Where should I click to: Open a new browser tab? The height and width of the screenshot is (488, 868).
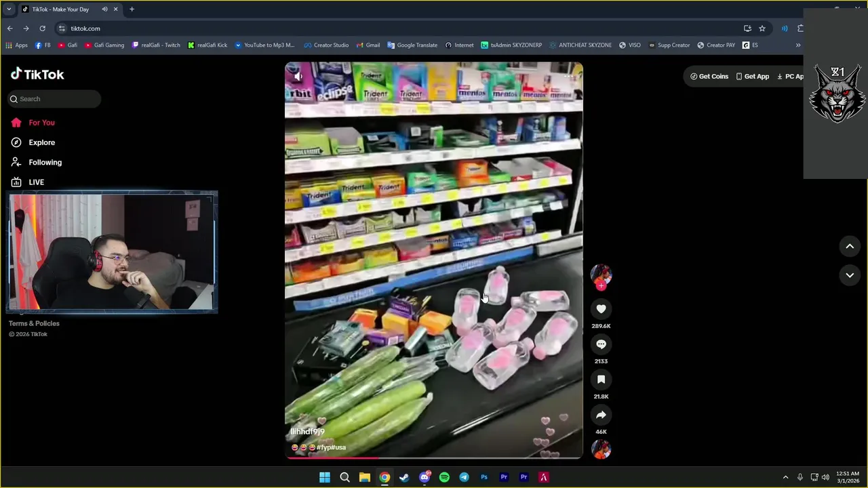132,9
